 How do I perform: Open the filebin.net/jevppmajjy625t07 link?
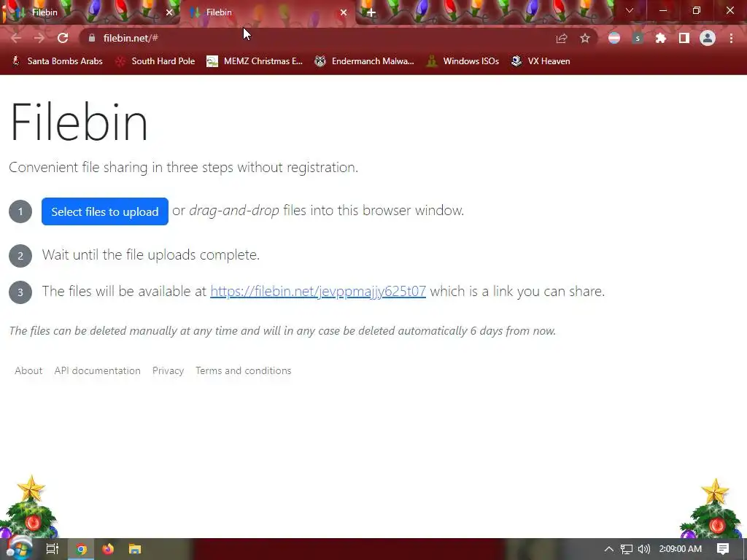pos(318,291)
